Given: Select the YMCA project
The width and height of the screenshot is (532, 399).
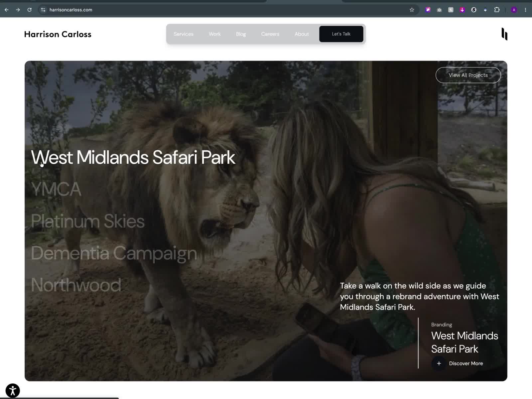Looking at the screenshot, I should coord(56,189).
